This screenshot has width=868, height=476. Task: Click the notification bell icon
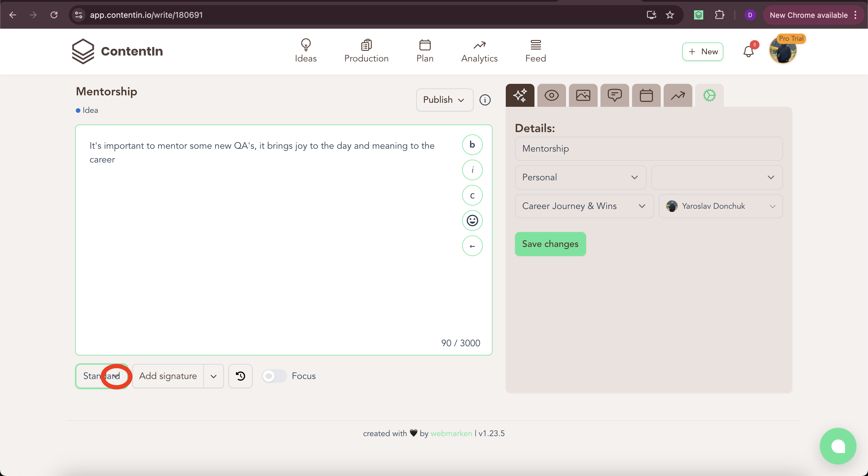click(748, 52)
